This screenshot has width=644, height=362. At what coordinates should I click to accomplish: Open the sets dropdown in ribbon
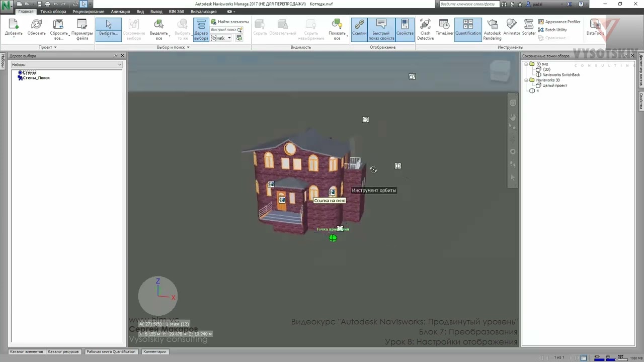(x=221, y=38)
